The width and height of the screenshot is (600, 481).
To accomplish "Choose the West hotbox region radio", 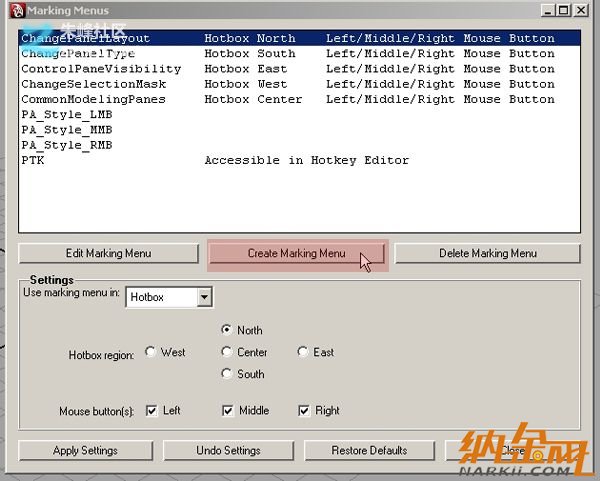I will (151, 352).
